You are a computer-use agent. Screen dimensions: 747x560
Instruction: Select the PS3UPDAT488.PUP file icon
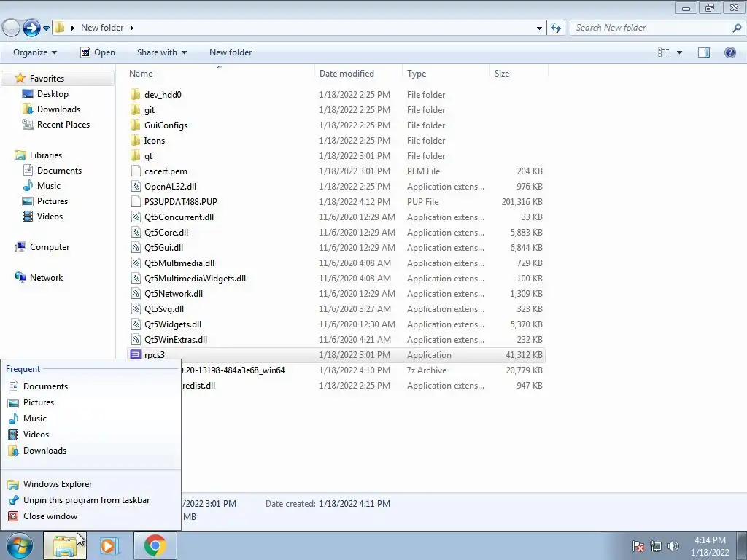click(136, 201)
